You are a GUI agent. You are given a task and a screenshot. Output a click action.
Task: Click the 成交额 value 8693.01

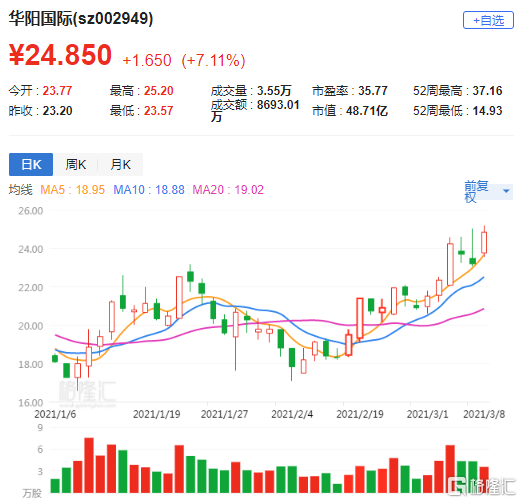click(278, 105)
